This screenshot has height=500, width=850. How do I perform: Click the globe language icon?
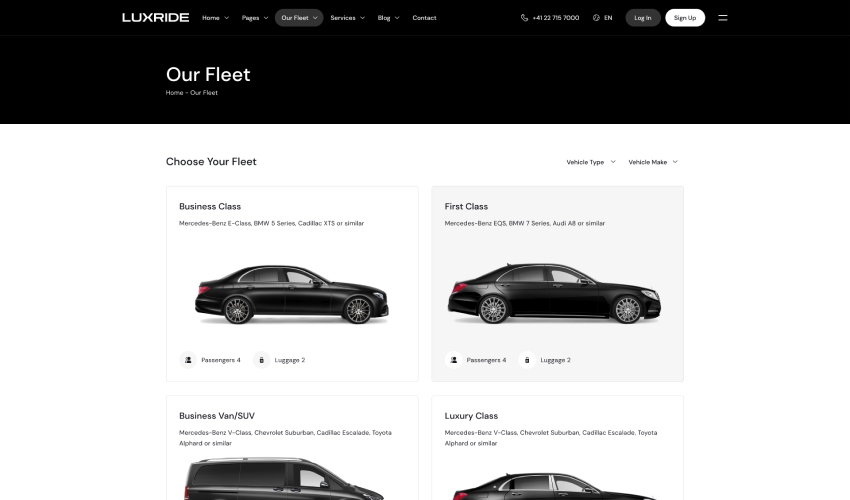point(596,18)
